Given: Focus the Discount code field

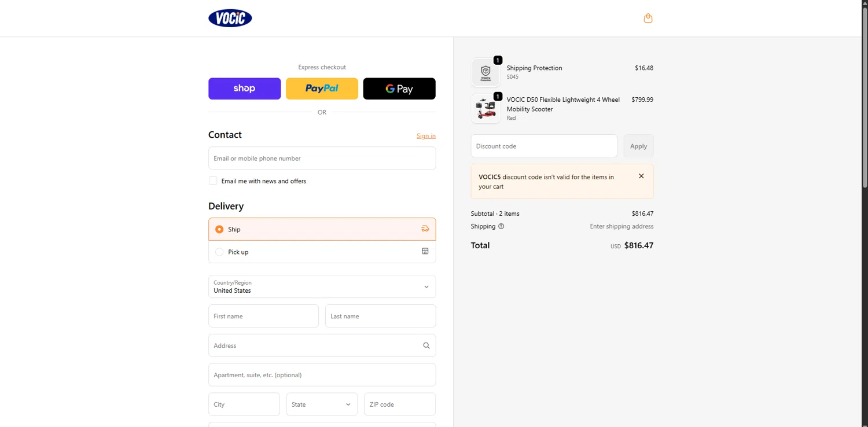Looking at the screenshot, I should click(544, 146).
